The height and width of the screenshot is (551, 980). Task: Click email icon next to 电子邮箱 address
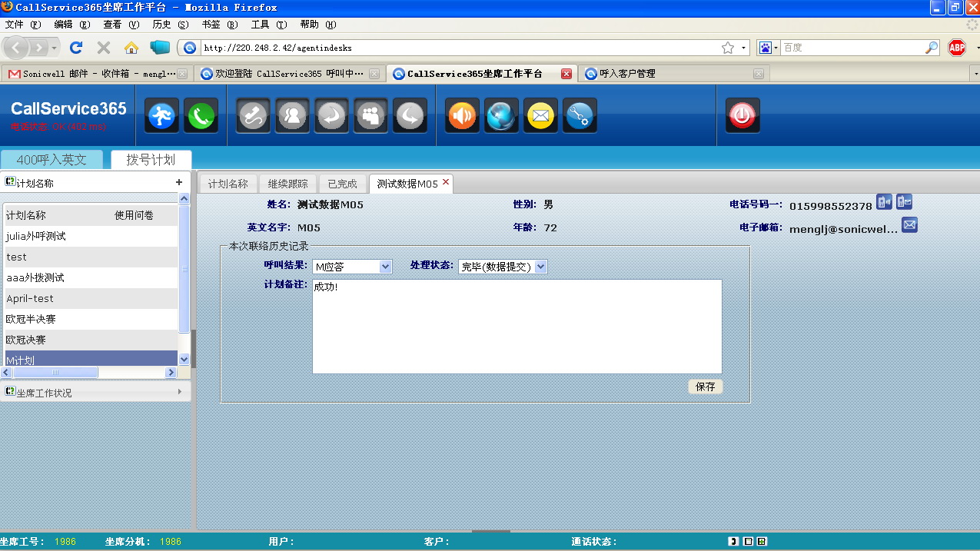909,225
